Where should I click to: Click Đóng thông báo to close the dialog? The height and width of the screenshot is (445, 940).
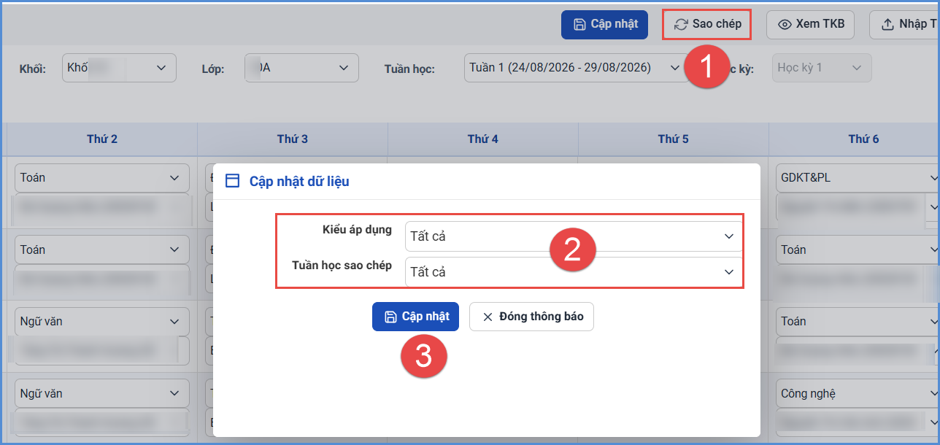tap(531, 317)
